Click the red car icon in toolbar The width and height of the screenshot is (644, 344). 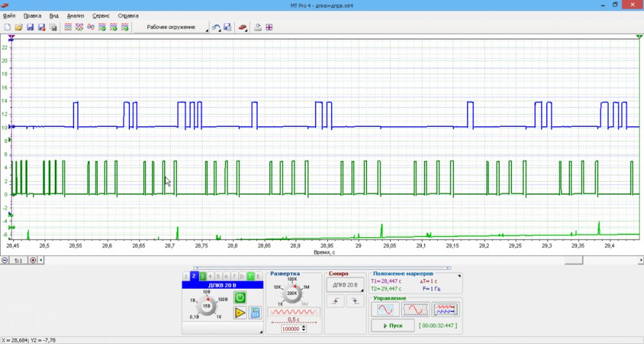242,27
